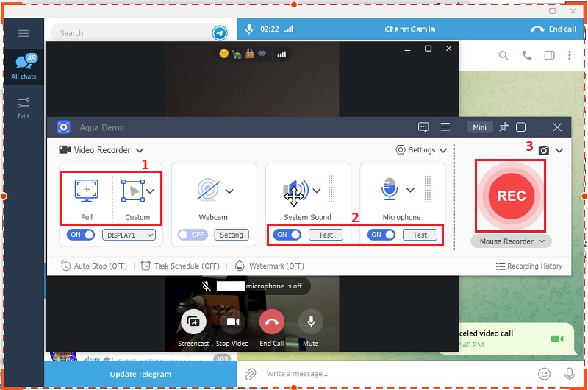Open the Telegram hamburger menu

pos(24,33)
